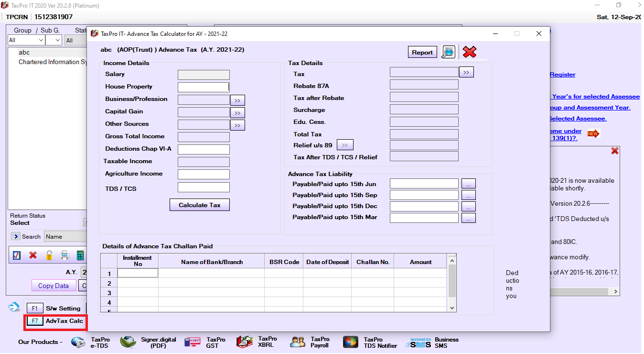The height and width of the screenshot is (354, 644).
Task: Open Business/Profession >> details button
Action: (237, 100)
